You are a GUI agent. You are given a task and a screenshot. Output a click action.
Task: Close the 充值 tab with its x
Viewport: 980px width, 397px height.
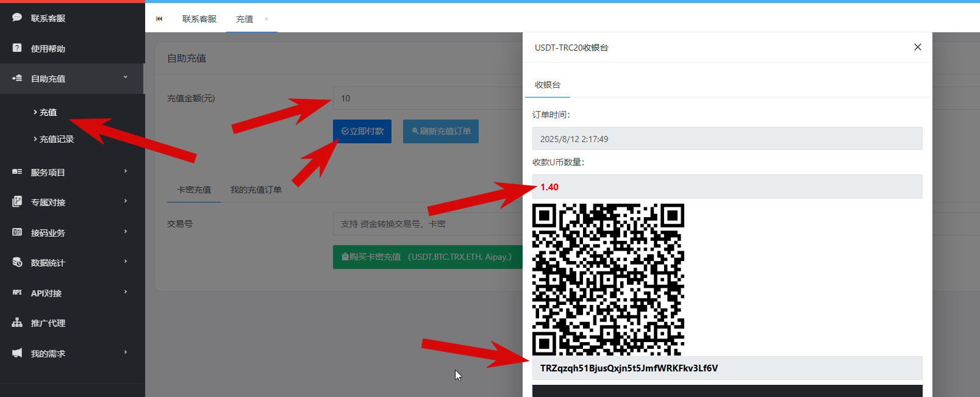pyautogui.click(x=266, y=19)
